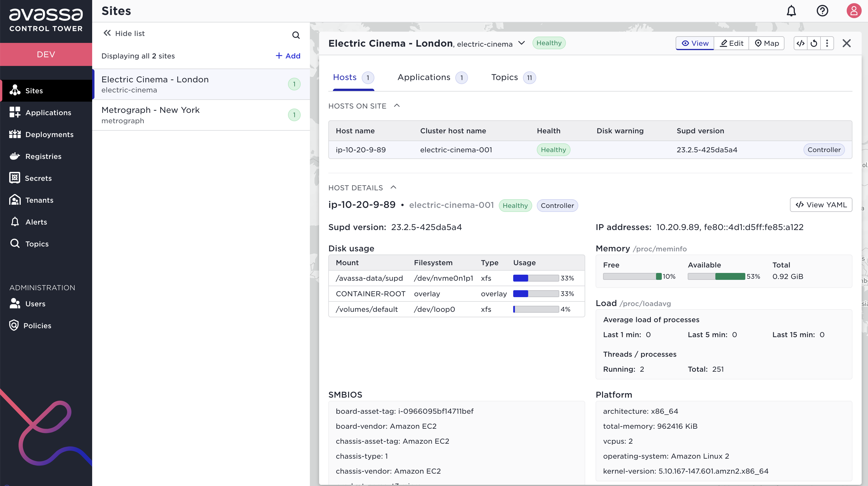Viewport: 868px width, 486px height.
Task: Click the Electric Cinema host count badge
Action: tap(294, 84)
